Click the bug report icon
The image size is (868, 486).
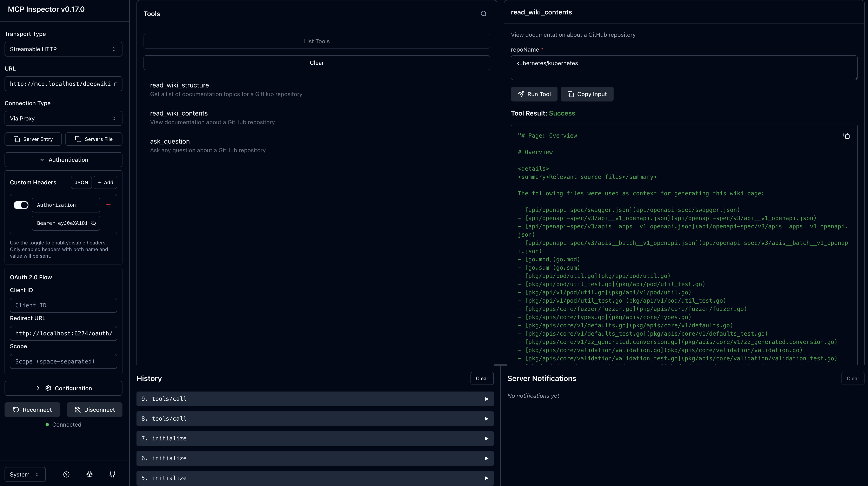tap(89, 474)
